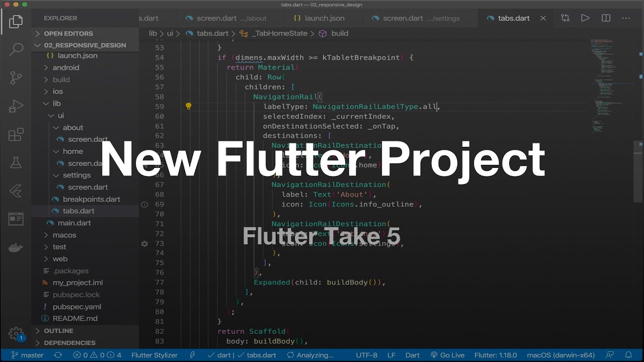Expand the DEPENDENCIES section

[x=69, y=343]
